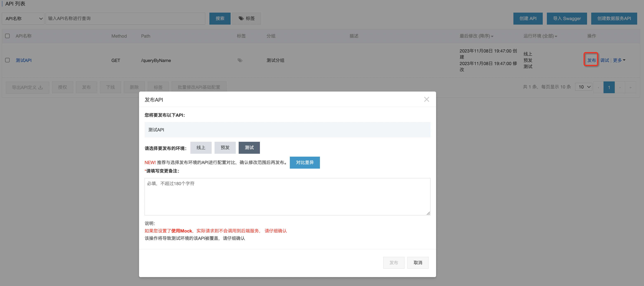Click 导出API定义 download button
The height and width of the screenshot is (286, 644).
point(27,87)
